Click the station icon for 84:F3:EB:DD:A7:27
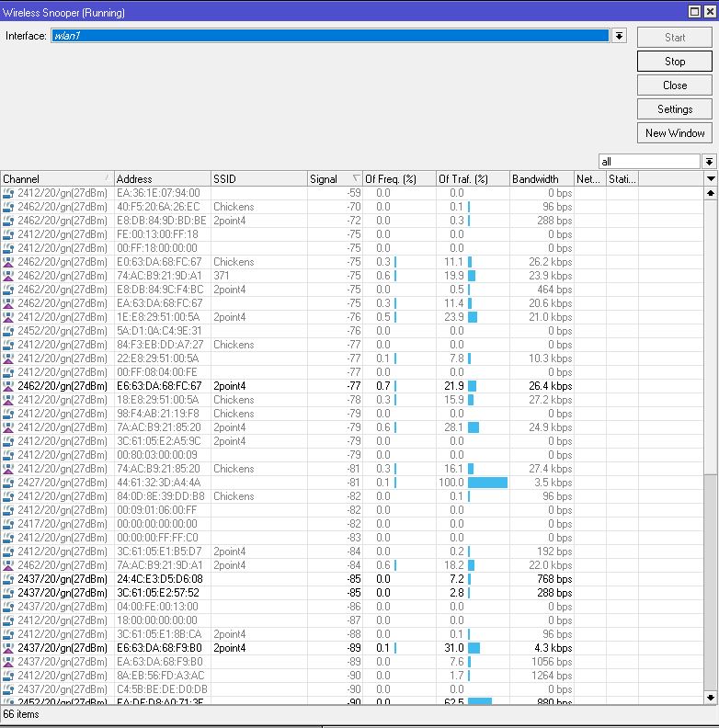Image resolution: width=719 pixels, height=728 pixels. coord(8,345)
